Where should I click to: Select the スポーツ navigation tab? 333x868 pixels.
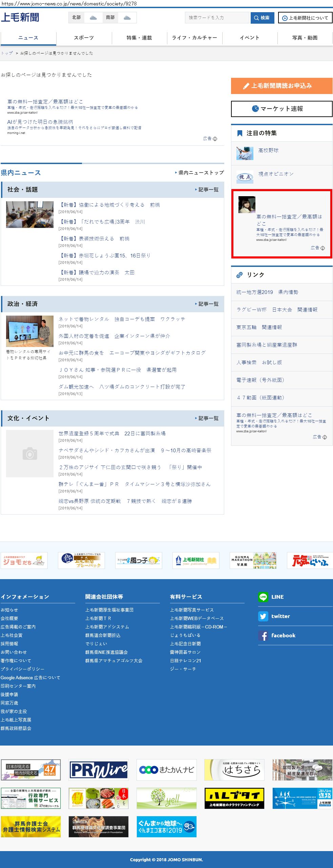(x=84, y=38)
